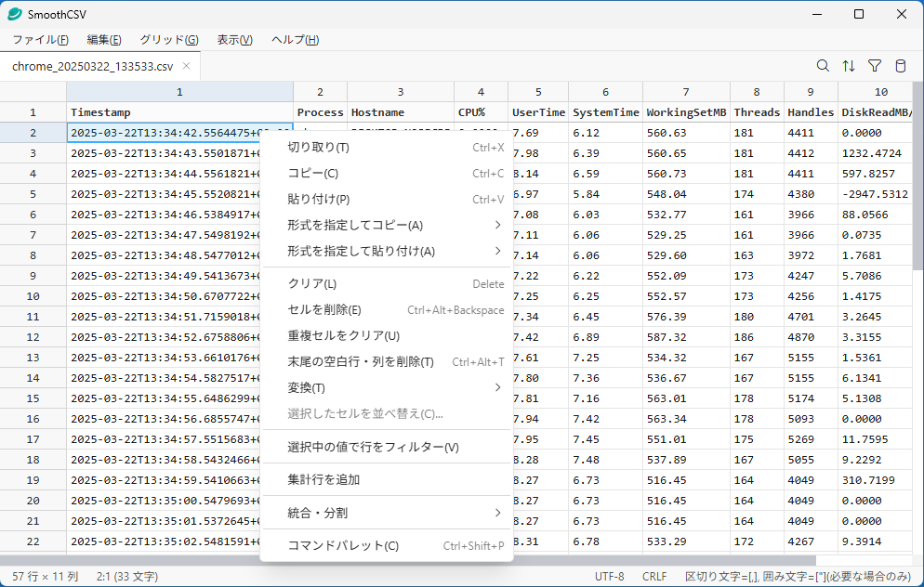Open the ファイル menu
This screenshot has width=924, height=587.
[x=40, y=40]
